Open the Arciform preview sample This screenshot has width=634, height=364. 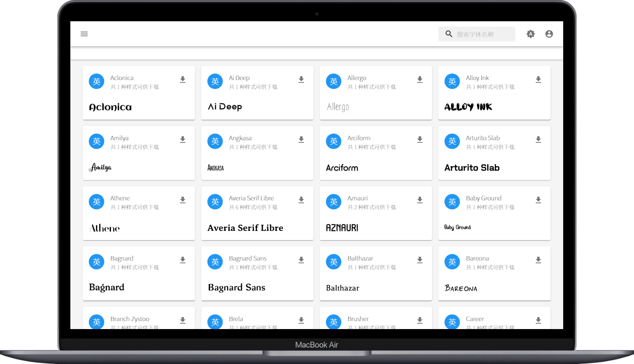tap(342, 168)
